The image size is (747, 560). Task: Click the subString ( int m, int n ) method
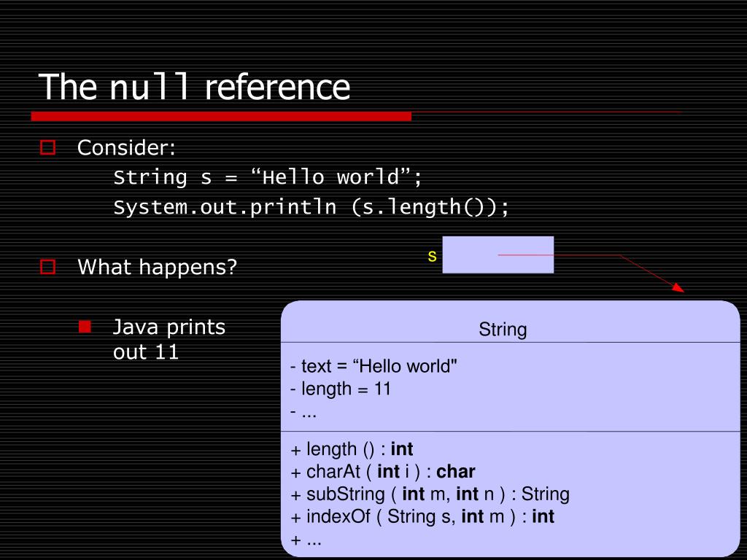[430, 494]
